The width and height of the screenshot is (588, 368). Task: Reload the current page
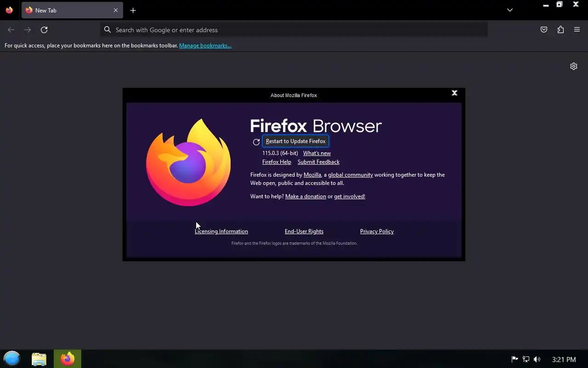(44, 30)
